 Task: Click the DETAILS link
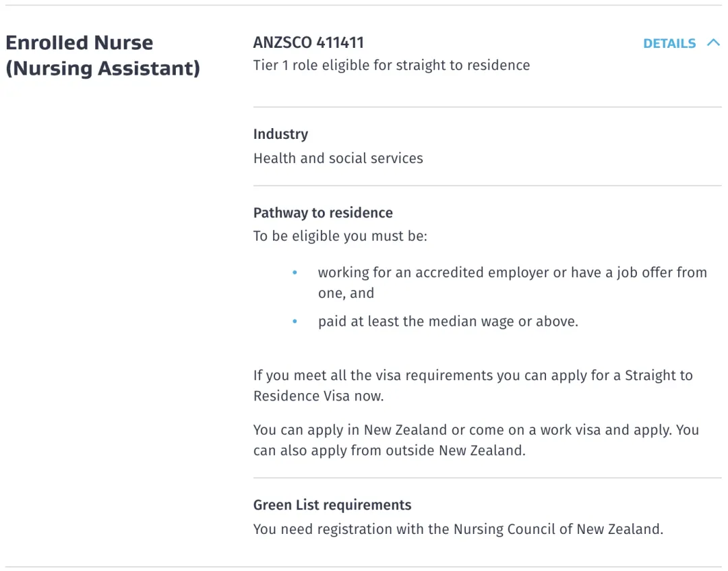pos(669,44)
